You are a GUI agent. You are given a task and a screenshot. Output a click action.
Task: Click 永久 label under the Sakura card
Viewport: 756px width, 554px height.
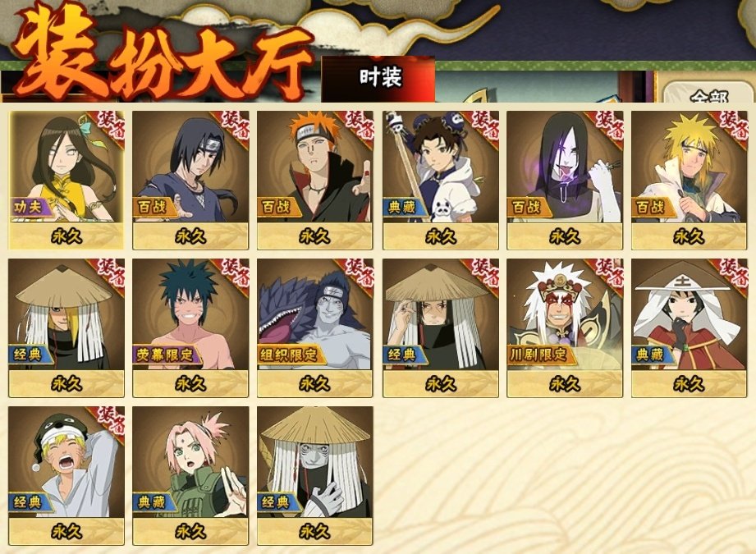tap(190, 531)
